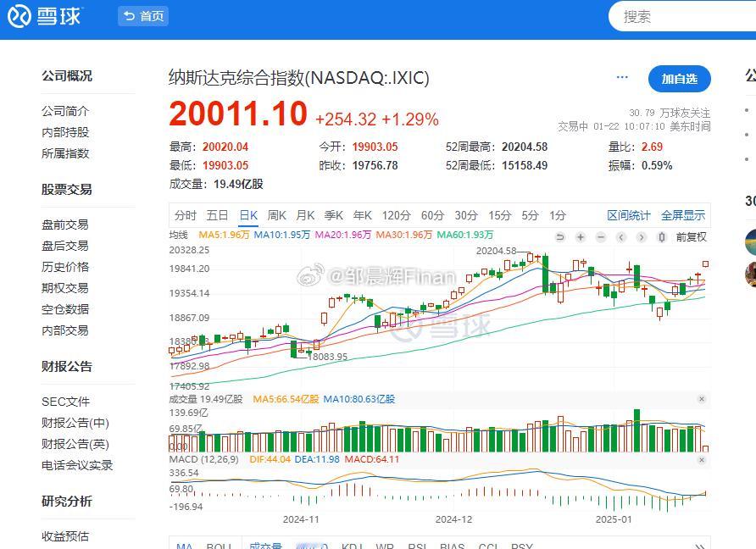
Task: Open the three-dot more options menu
Action: 622,77
